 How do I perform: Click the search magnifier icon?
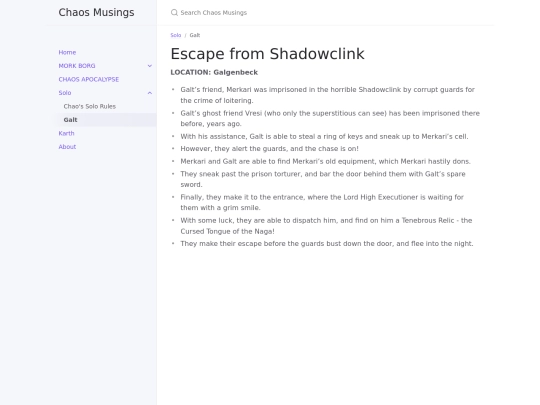coord(174,13)
